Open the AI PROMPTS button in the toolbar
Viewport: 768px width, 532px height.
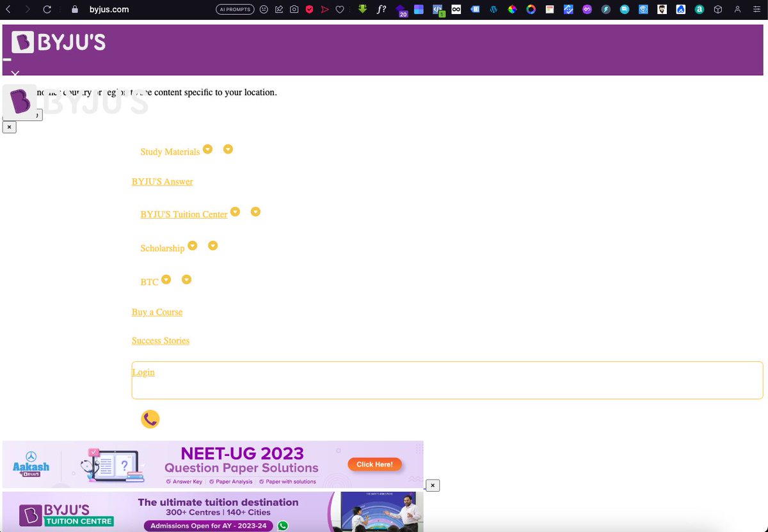[x=235, y=10]
